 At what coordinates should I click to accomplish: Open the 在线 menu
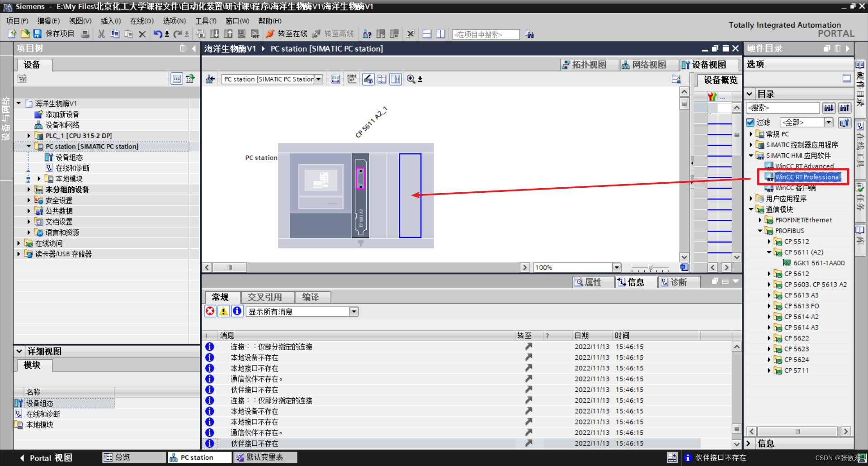coord(142,21)
